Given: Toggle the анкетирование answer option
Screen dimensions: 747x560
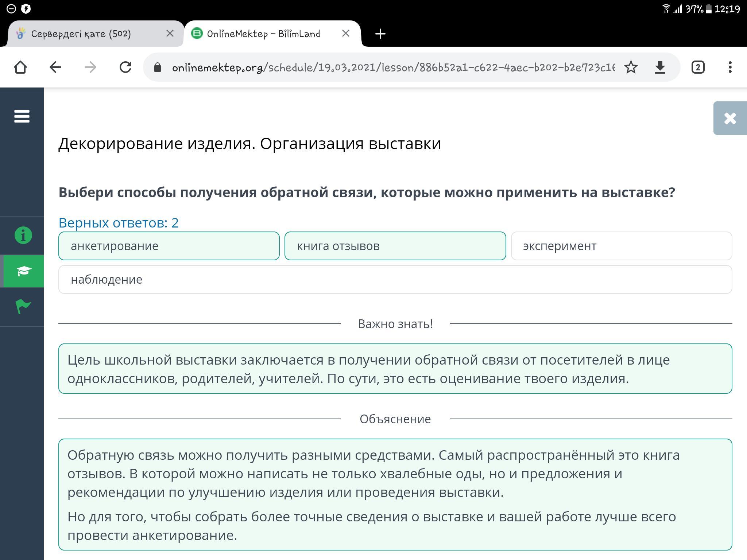Looking at the screenshot, I should click(169, 246).
